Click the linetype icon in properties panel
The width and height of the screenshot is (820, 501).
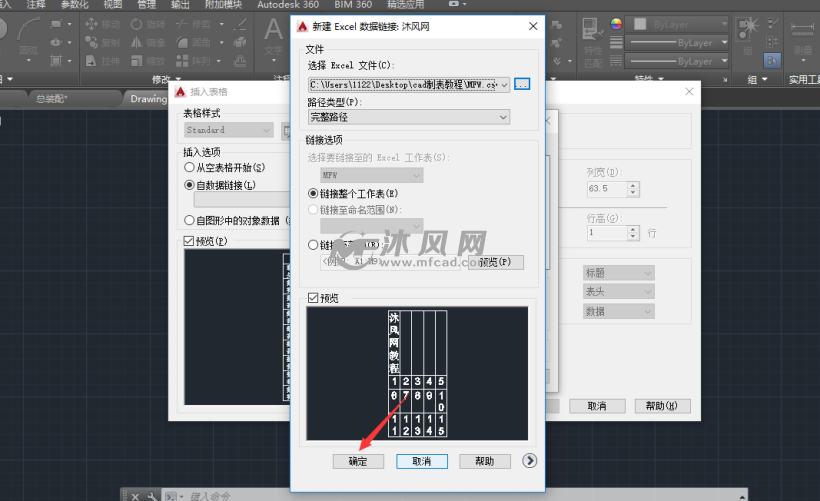point(616,61)
